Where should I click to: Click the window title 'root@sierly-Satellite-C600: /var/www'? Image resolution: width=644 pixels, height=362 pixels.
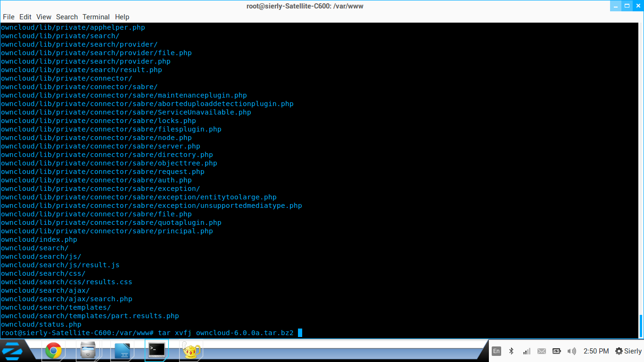coord(305,6)
